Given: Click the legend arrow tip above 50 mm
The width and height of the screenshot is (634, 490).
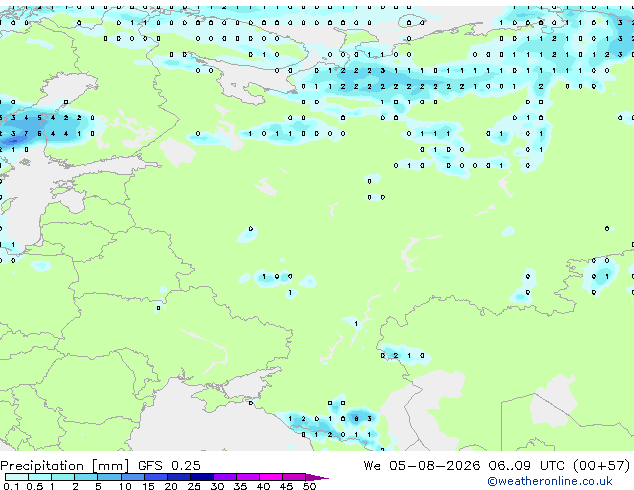Looking at the screenshot, I should point(317,477).
